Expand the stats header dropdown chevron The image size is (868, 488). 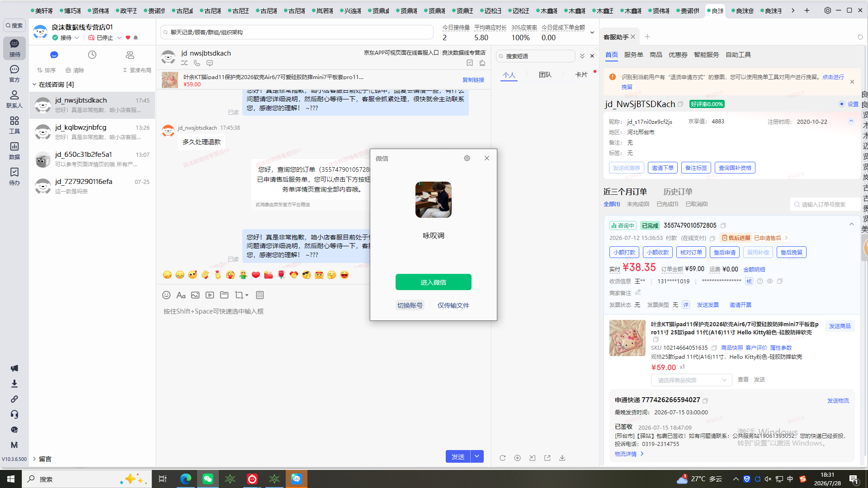click(x=592, y=33)
